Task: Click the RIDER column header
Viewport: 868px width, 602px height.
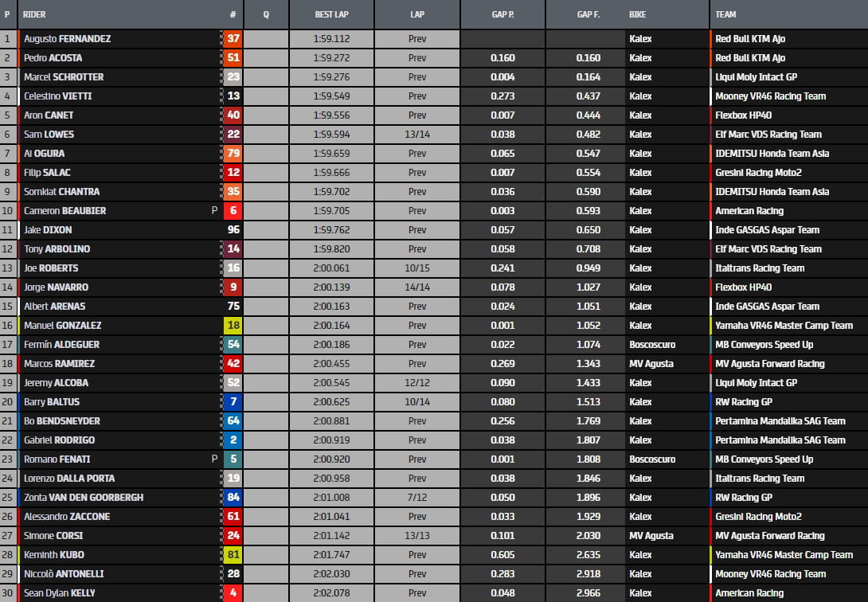Action: point(34,14)
